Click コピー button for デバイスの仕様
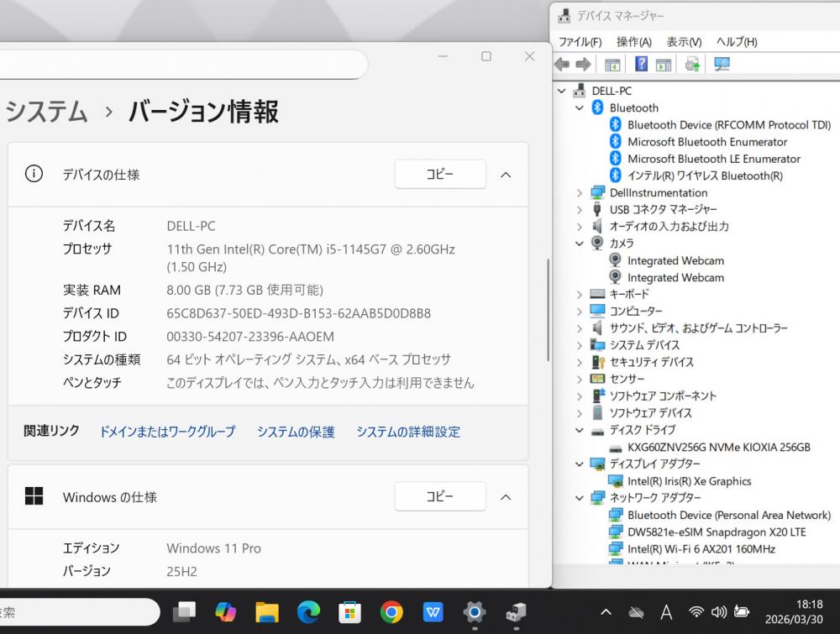The image size is (840, 634). click(x=440, y=175)
